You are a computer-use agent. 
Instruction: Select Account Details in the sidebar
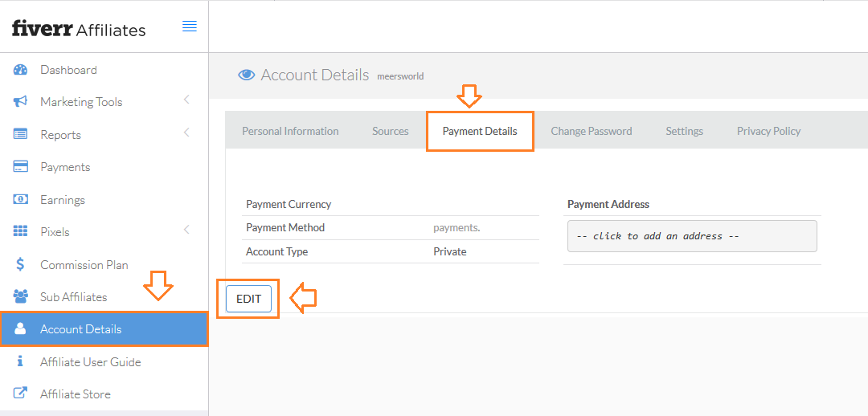point(104,329)
